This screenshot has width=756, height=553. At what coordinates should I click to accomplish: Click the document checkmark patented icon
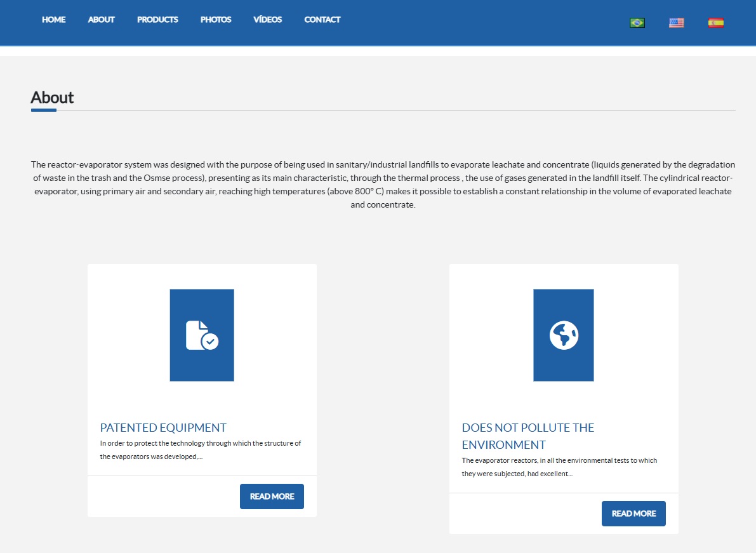point(202,335)
